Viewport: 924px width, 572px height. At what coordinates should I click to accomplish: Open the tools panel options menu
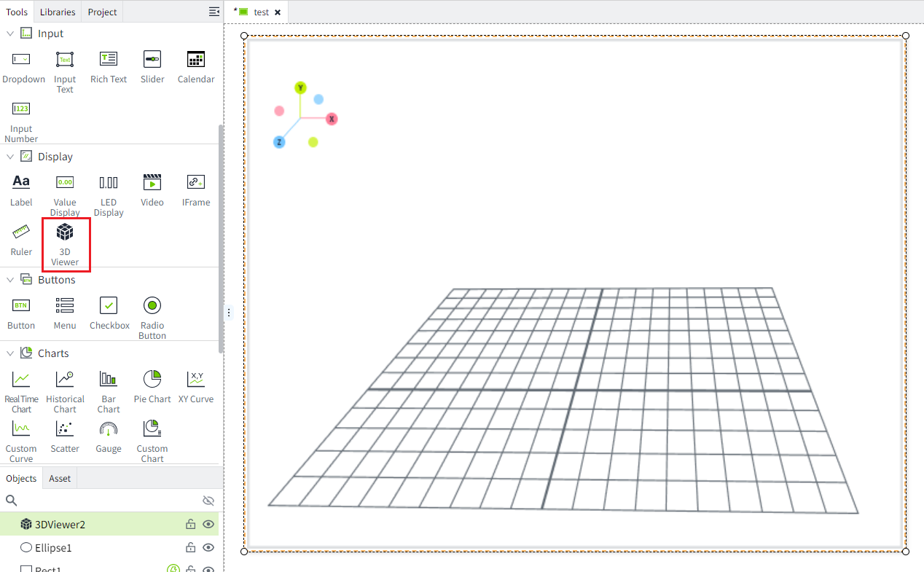click(214, 12)
